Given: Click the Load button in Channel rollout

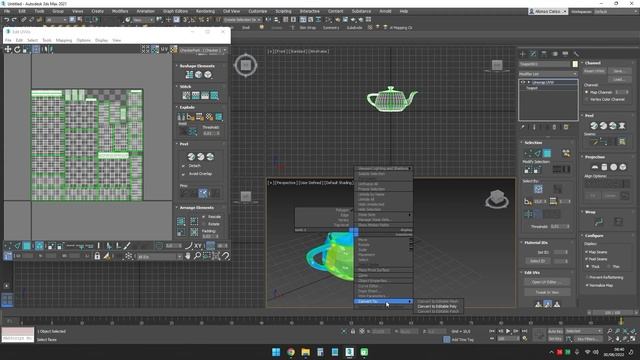Looking at the screenshot, I should click(620, 79).
